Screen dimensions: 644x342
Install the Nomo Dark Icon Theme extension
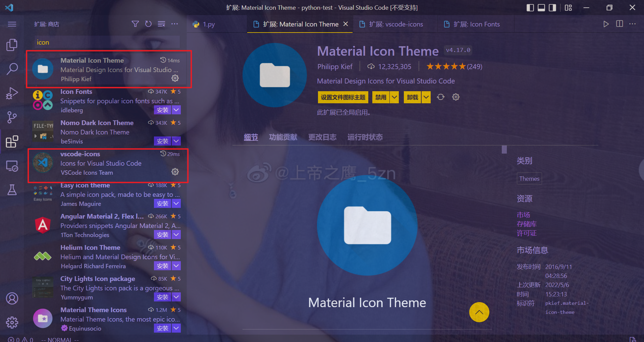[x=163, y=141]
